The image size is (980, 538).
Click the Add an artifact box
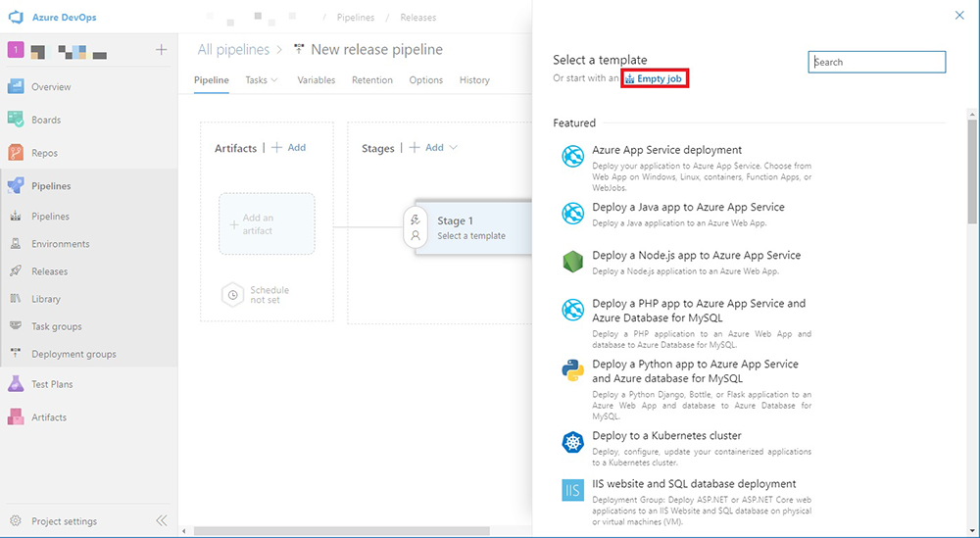point(267,223)
